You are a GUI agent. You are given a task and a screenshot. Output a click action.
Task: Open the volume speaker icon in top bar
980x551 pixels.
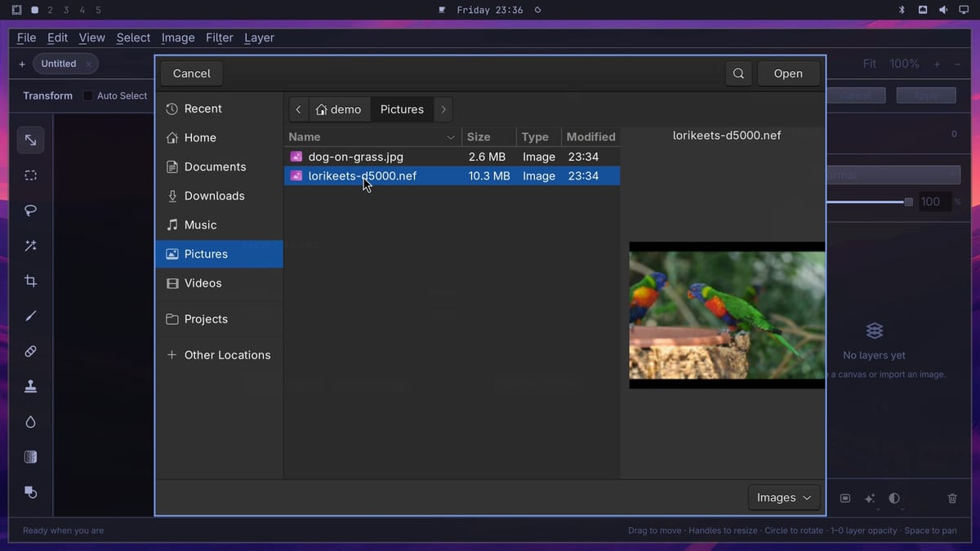tap(943, 10)
